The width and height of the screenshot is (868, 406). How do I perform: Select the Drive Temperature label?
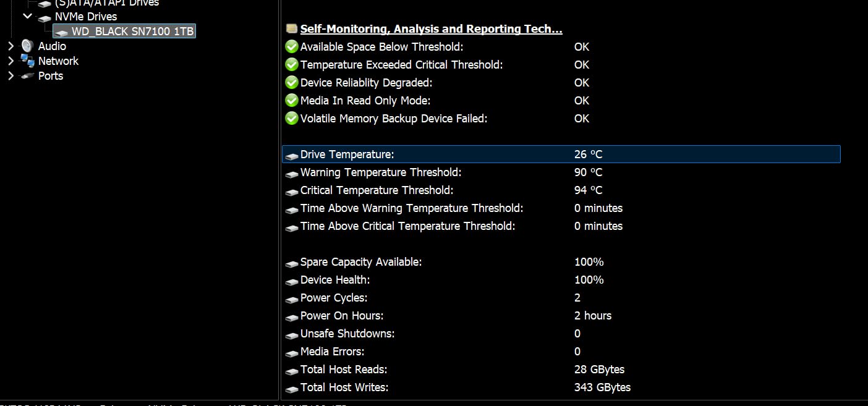pyautogui.click(x=347, y=154)
